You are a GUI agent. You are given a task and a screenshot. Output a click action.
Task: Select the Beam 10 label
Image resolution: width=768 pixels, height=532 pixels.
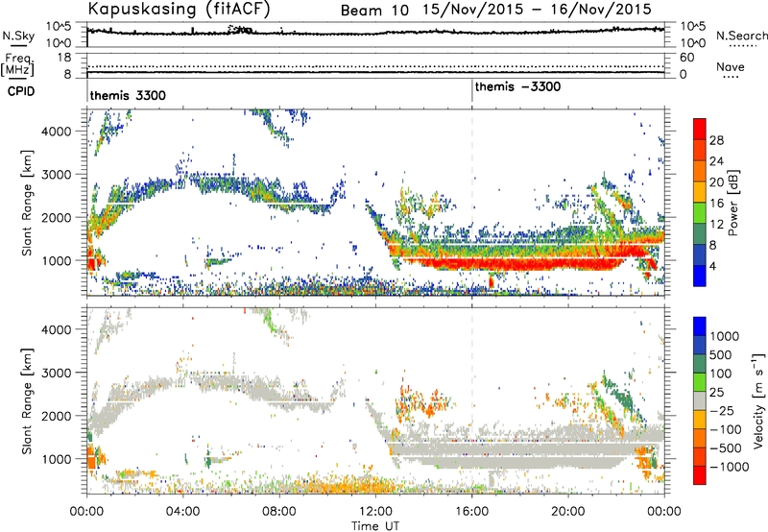pyautogui.click(x=374, y=11)
